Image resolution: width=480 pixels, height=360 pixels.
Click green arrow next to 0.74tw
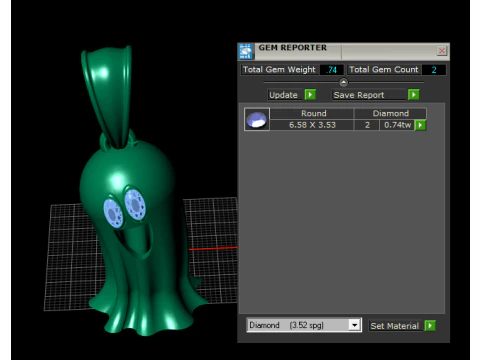pos(420,125)
